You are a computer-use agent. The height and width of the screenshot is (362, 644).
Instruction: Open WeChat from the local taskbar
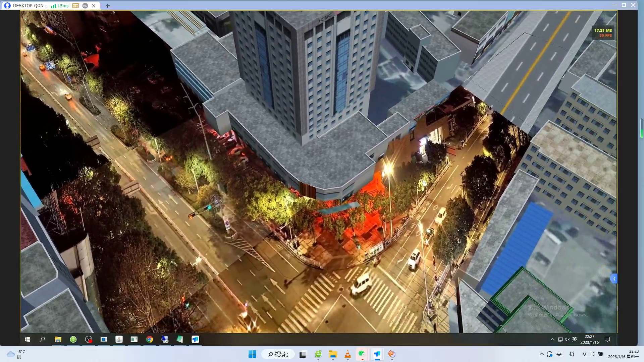point(362,354)
